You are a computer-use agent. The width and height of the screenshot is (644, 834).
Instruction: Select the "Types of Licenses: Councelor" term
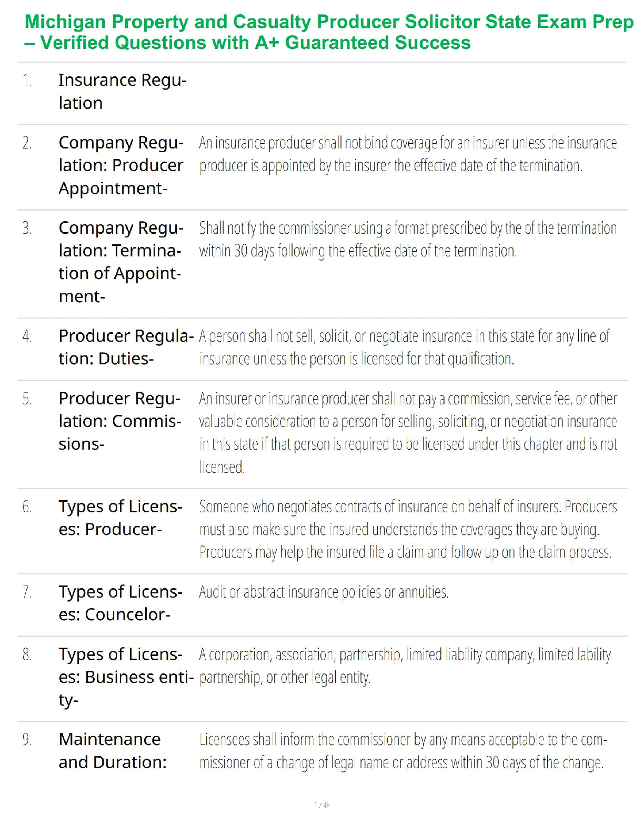pos(120,603)
